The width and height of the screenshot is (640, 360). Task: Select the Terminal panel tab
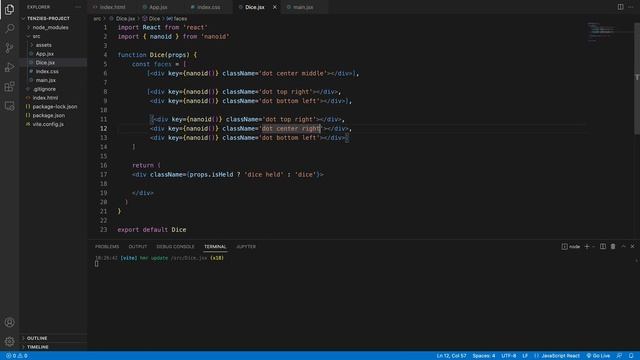[215, 247]
